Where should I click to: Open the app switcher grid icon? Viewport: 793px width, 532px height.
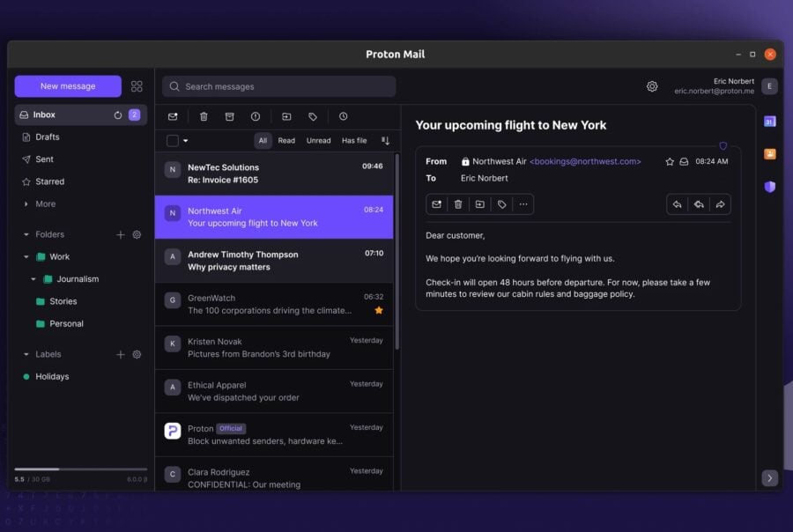(137, 86)
